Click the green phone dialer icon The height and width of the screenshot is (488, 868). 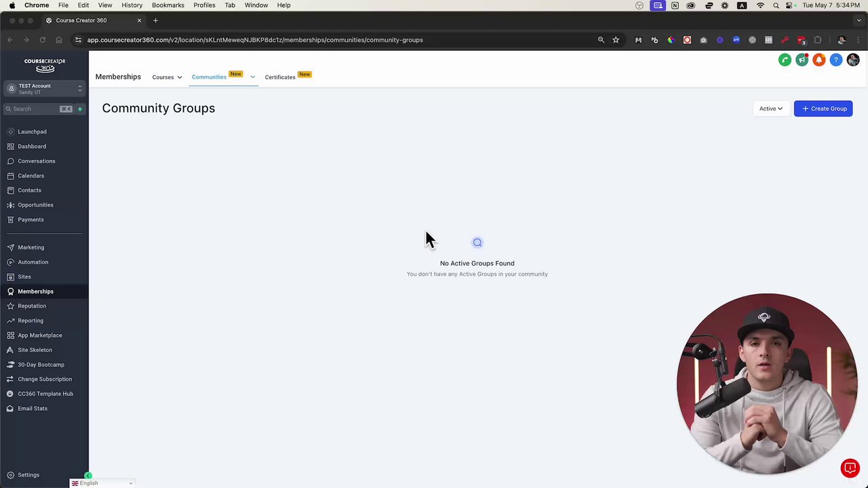point(785,60)
